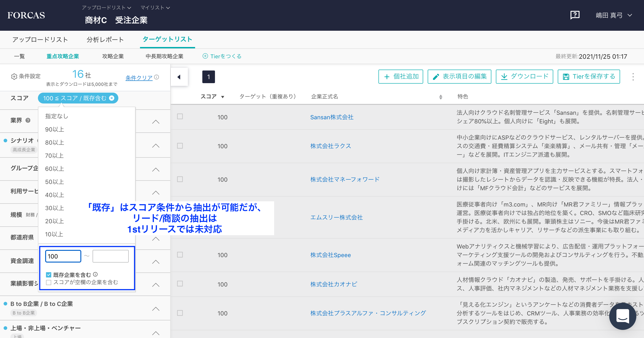This screenshot has width=644, height=338.
Task: Remove the score filter chip via its X
Action: [x=112, y=98]
